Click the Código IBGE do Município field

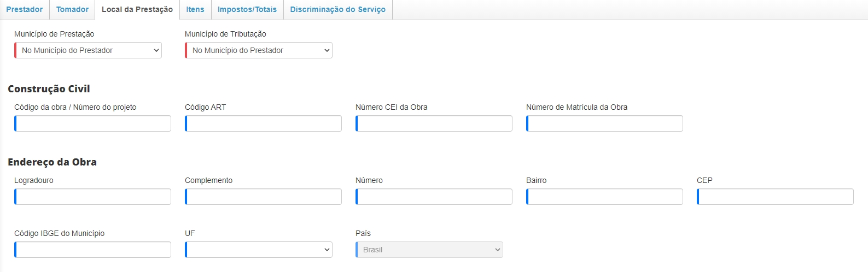tap(93, 250)
